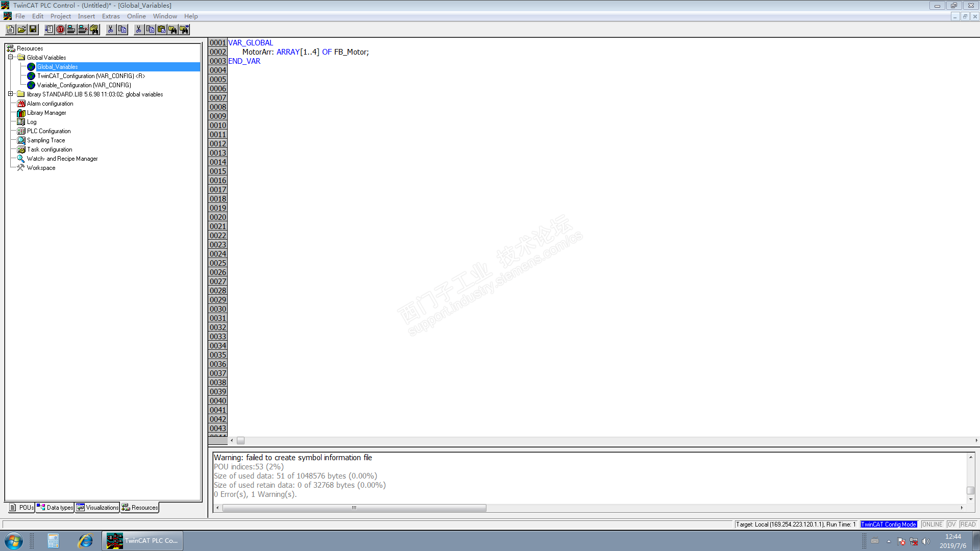Click the message pane horizontal scrollbar
Viewport: 980px width, 551px height.
tap(354, 508)
